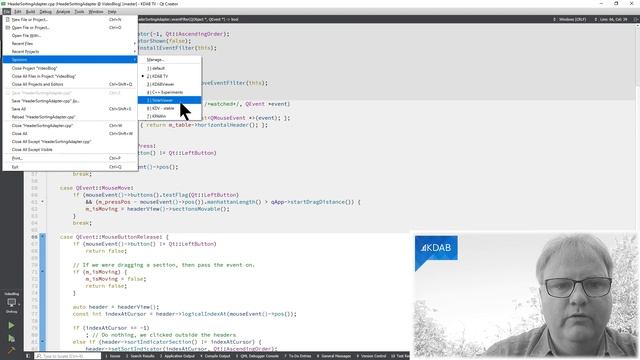Image resolution: width=640 pixels, height=360 pixels.
Task: Open the Analyze menu
Action: pos(63,11)
